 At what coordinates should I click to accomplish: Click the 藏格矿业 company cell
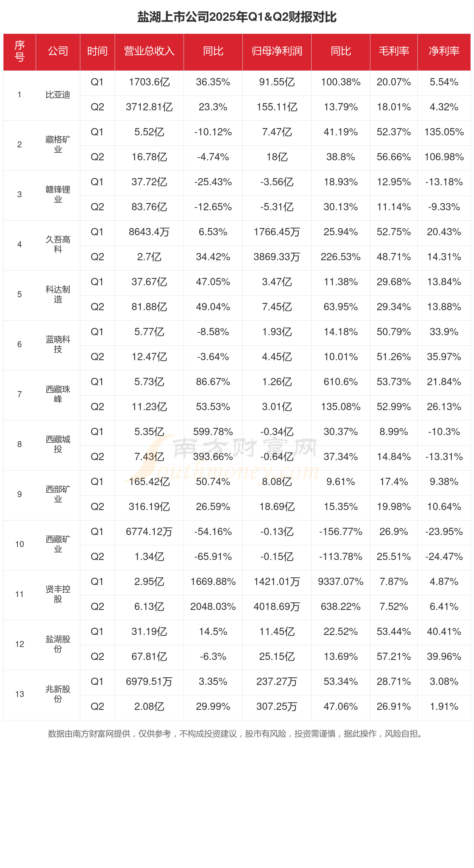58,145
